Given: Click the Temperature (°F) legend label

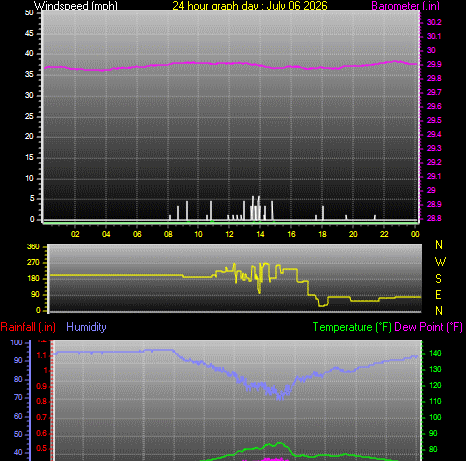Looking at the screenshot, I should [352, 327].
